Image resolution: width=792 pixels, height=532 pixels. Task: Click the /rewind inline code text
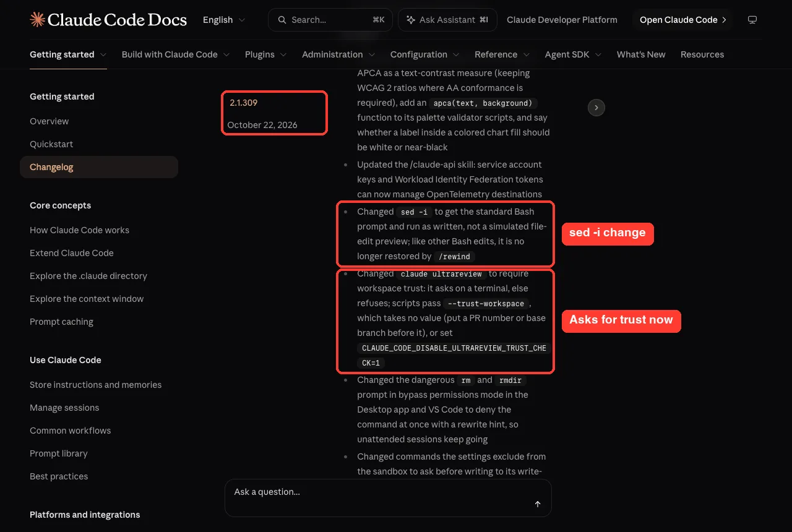click(454, 257)
